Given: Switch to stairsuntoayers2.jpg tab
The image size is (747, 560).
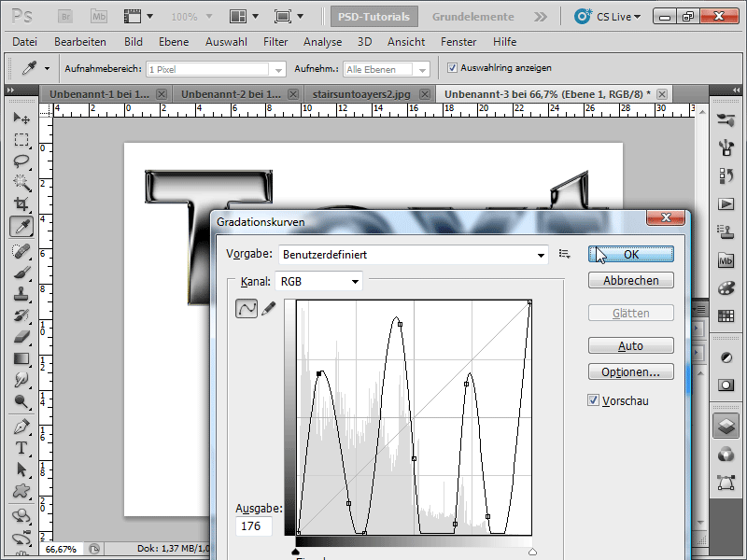Looking at the screenshot, I should coord(361,94).
